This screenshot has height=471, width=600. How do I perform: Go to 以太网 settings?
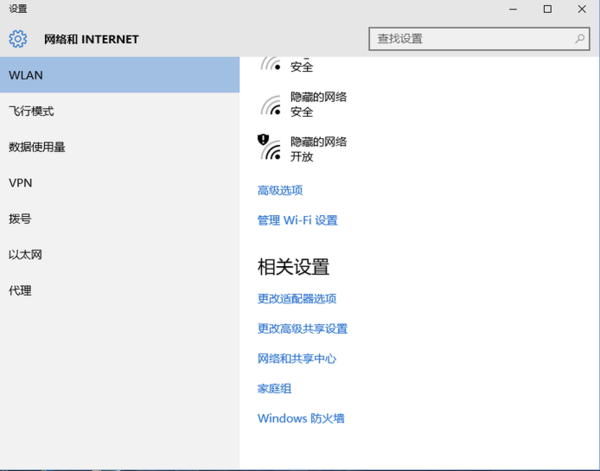click(120, 255)
